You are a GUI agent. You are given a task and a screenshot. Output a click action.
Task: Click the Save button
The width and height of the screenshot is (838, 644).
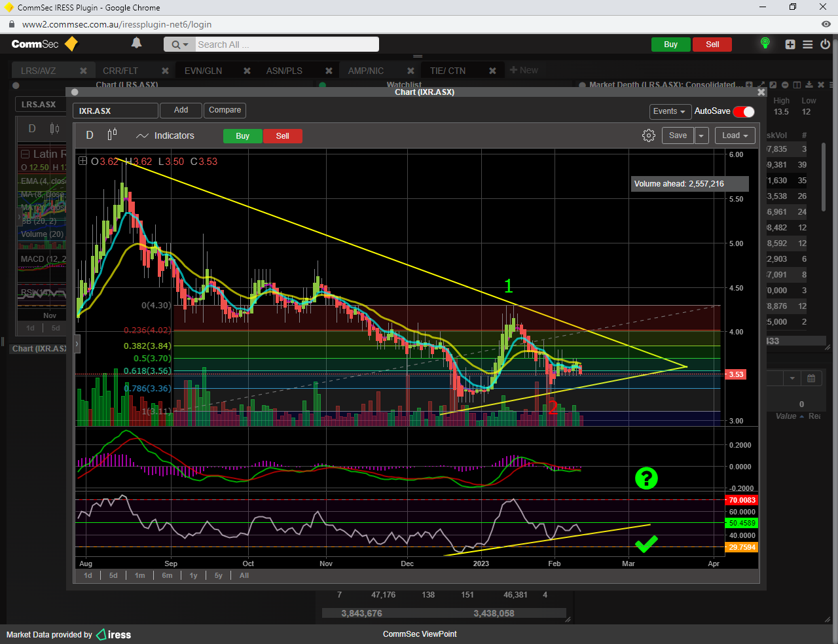pyautogui.click(x=678, y=135)
